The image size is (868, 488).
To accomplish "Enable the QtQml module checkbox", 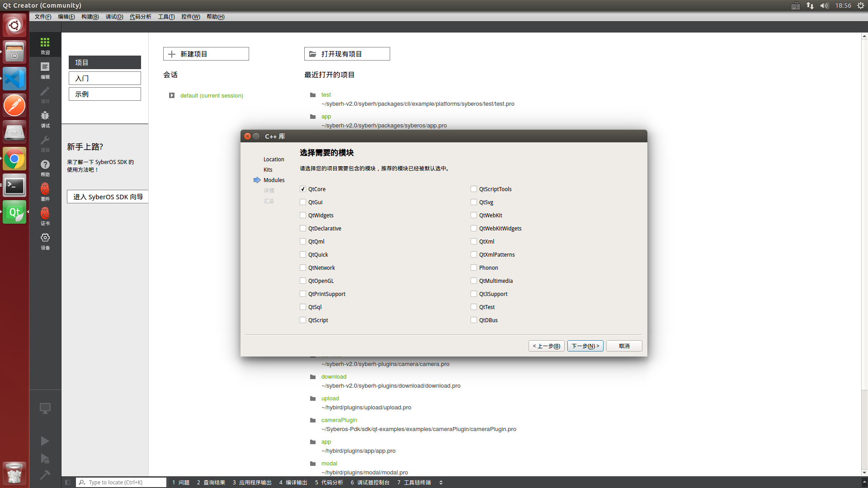I will click(303, 241).
